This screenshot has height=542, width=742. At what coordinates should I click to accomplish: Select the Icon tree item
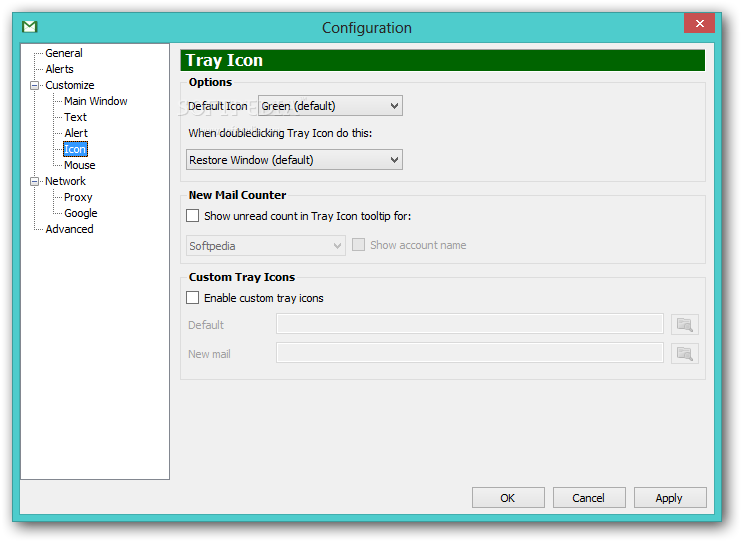coord(75,149)
